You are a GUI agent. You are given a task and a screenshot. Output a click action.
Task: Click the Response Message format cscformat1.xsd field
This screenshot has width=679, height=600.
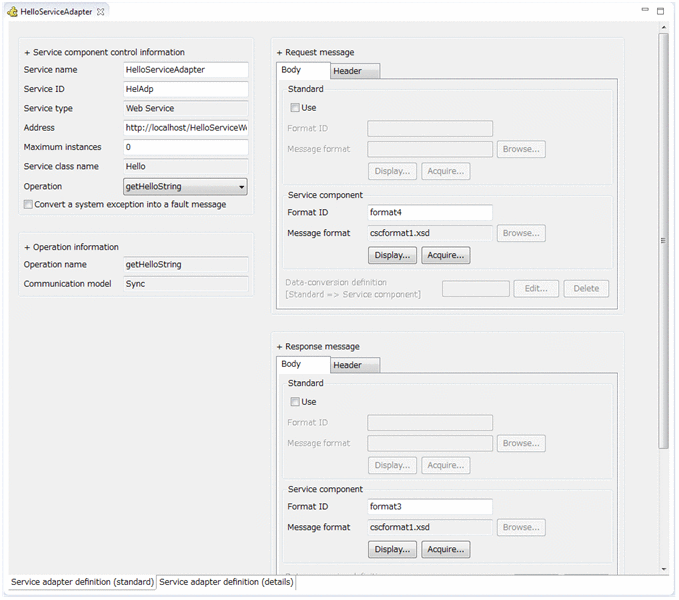click(430, 527)
